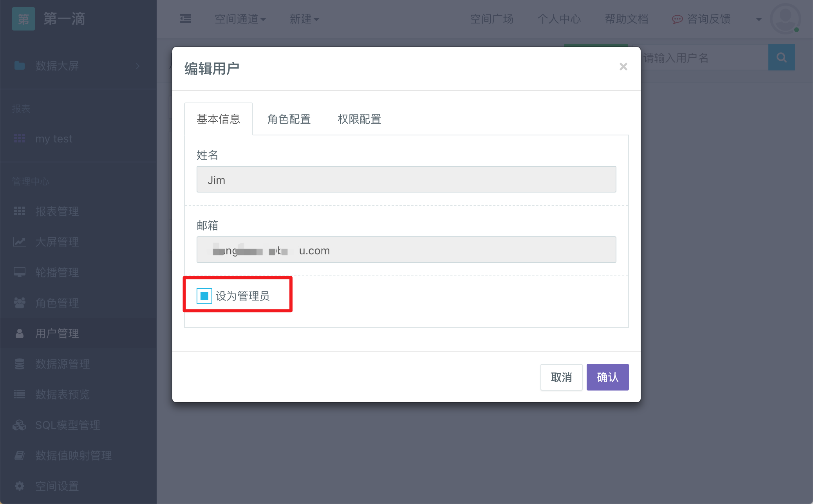Select 轮播管理 in the sidebar
Screen dimensions: 813x504
[x=57, y=272]
